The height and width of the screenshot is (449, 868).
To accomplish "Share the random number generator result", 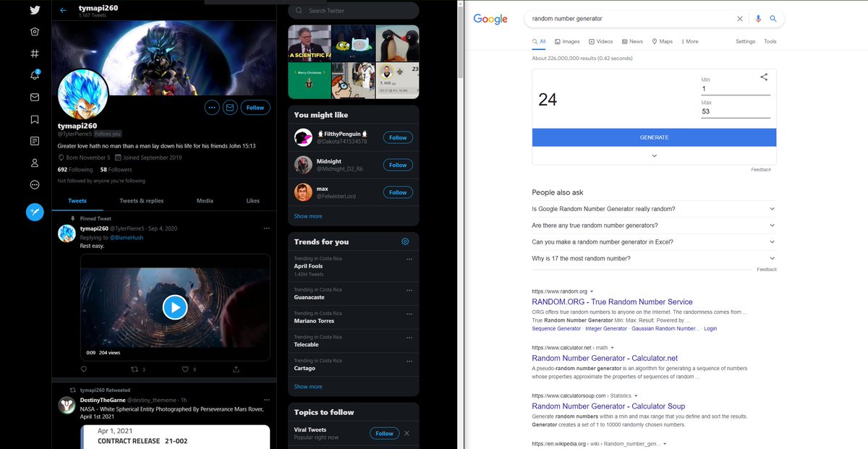I will pyautogui.click(x=764, y=77).
